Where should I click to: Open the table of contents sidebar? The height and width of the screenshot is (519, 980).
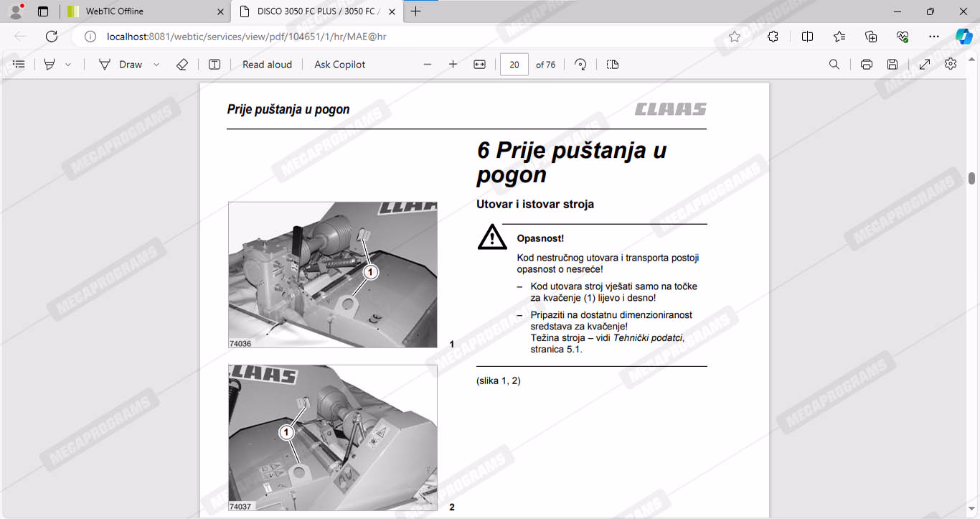(x=19, y=65)
